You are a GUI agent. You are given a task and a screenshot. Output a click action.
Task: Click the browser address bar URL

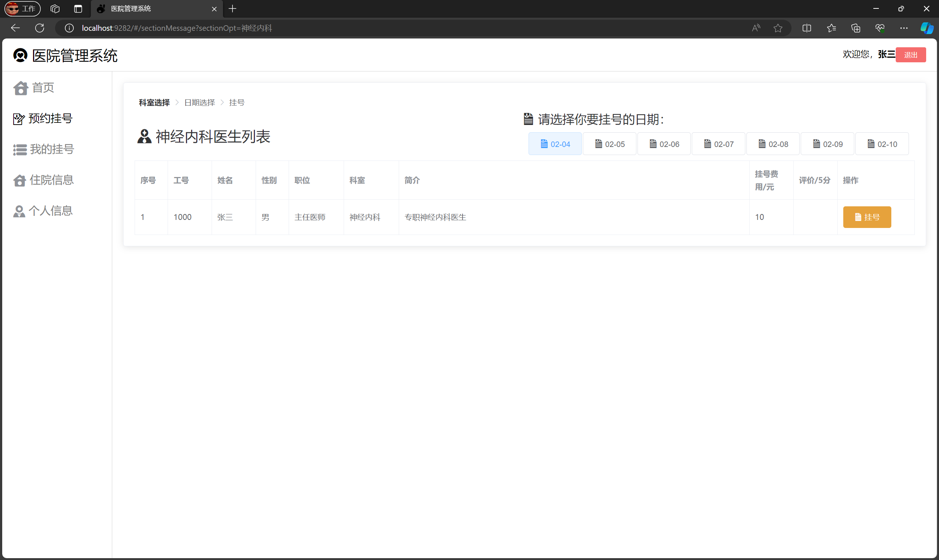pyautogui.click(x=177, y=28)
